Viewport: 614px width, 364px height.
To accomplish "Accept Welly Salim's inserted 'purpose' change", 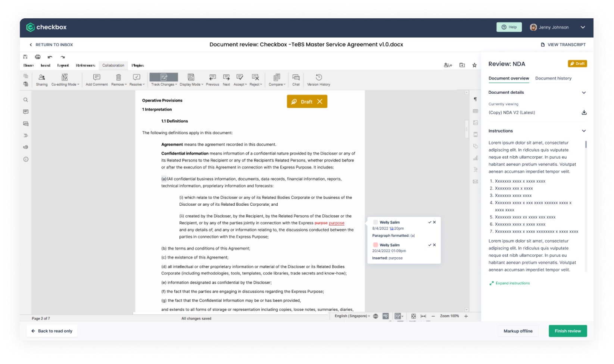I will click(x=430, y=245).
